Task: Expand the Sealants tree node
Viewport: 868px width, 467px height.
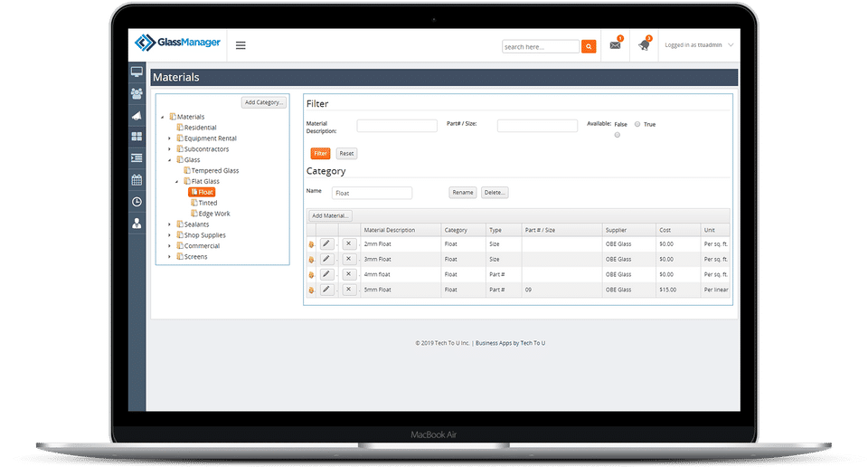Action: (x=169, y=224)
